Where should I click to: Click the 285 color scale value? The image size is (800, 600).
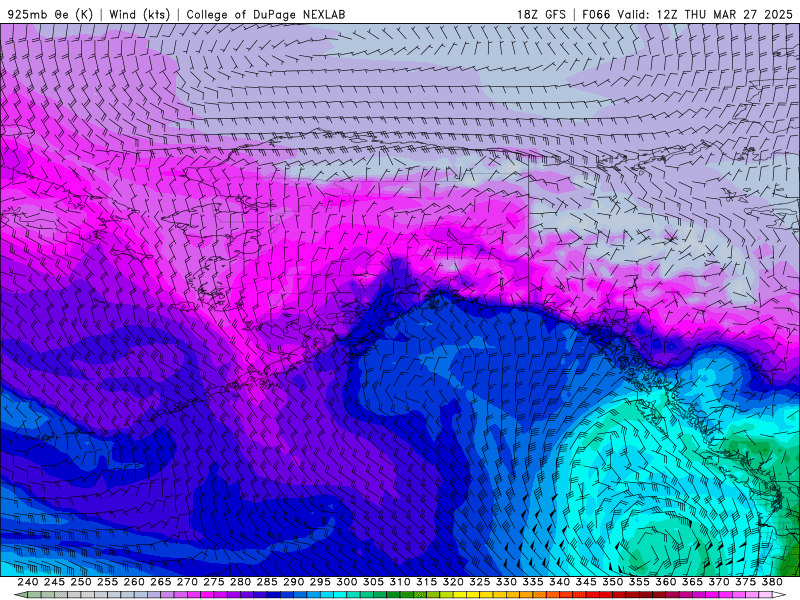pos(266,582)
